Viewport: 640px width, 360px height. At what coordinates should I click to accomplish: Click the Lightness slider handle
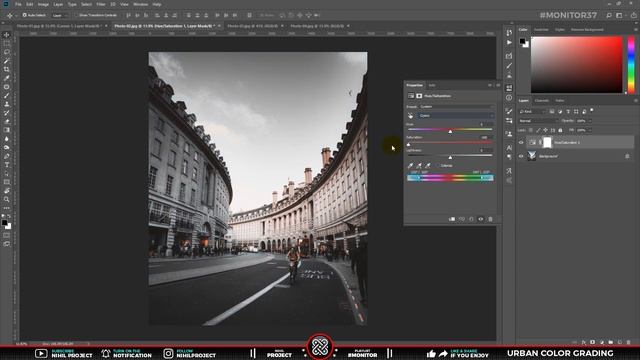click(450, 158)
